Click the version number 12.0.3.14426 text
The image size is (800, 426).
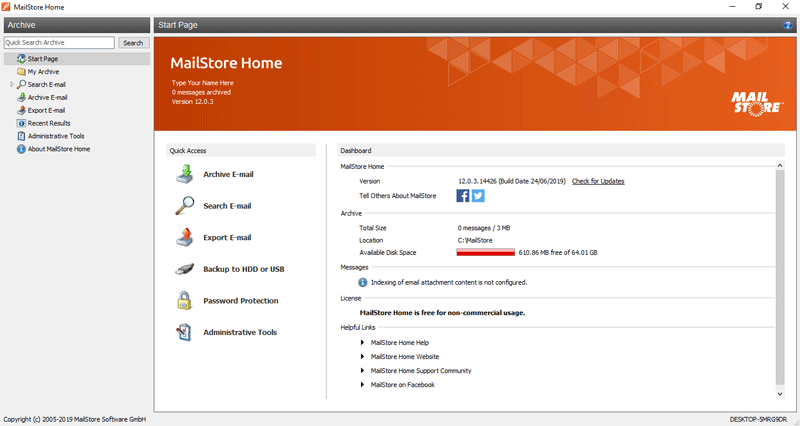(477, 181)
